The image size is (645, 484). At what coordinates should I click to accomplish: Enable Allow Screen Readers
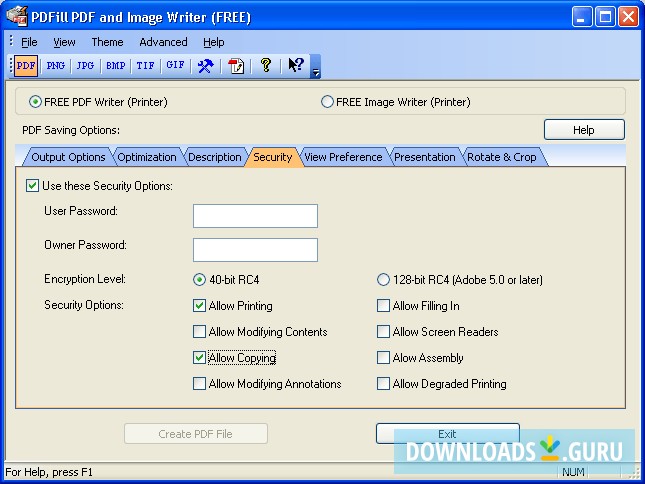[x=383, y=331]
